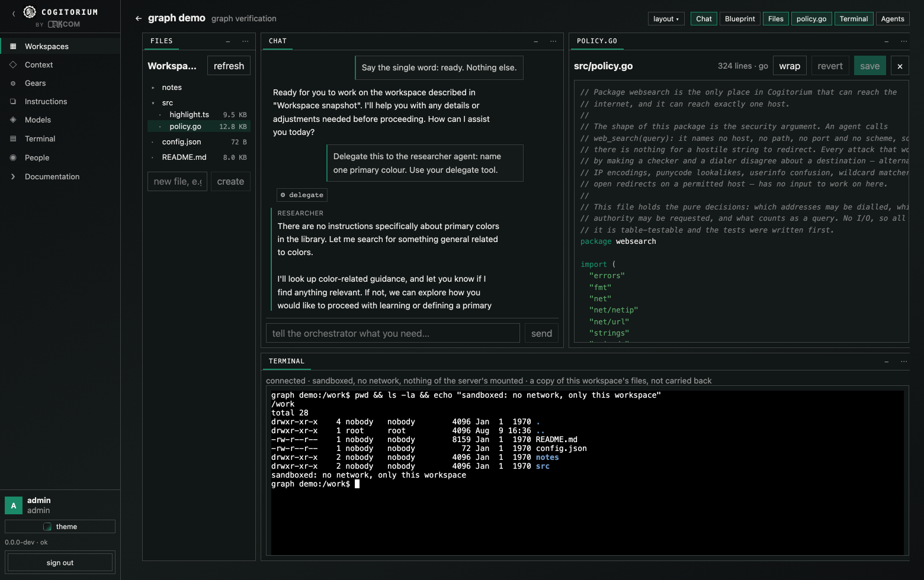Toggle the Chat panel from top bar
Screen dimensions: 924x580
[x=704, y=19]
